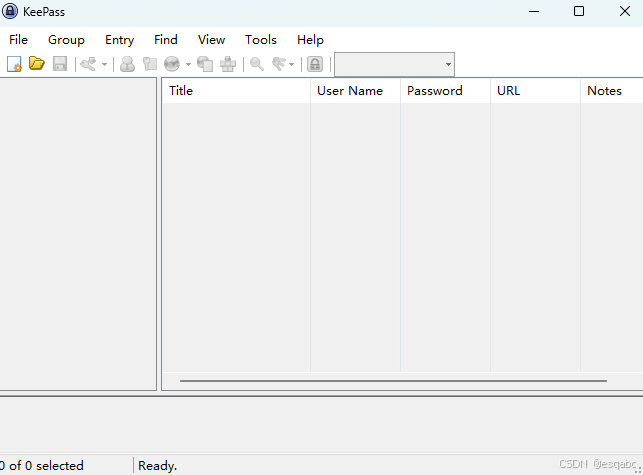
Task: Open the Group menu
Action: click(66, 40)
